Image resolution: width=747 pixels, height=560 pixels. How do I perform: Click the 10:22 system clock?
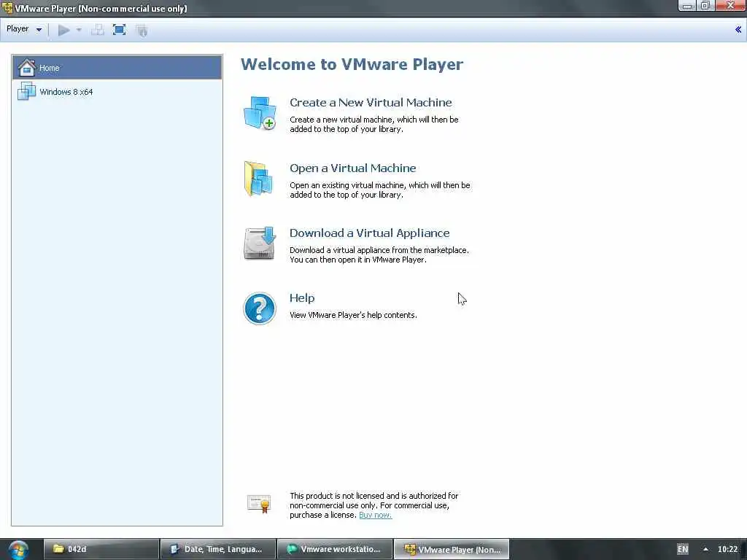(x=727, y=549)
